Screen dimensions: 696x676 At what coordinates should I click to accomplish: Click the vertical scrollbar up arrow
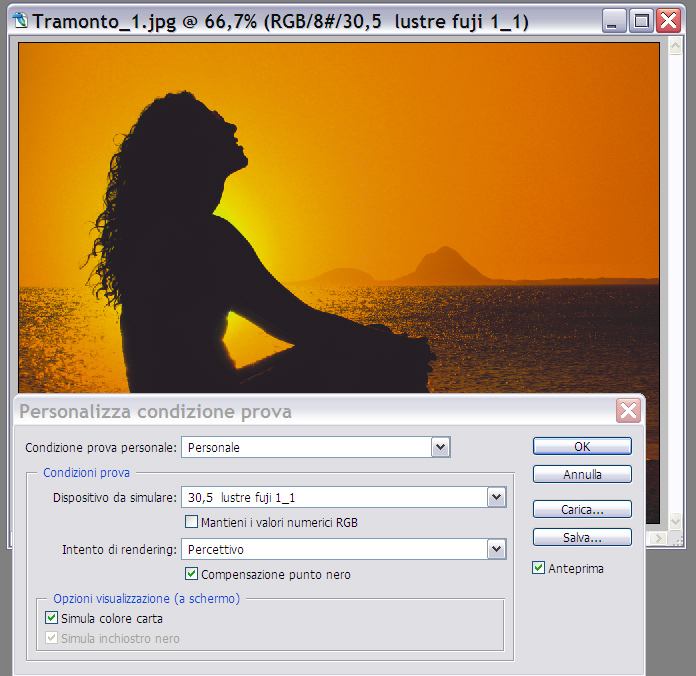(x=675, y=46)
